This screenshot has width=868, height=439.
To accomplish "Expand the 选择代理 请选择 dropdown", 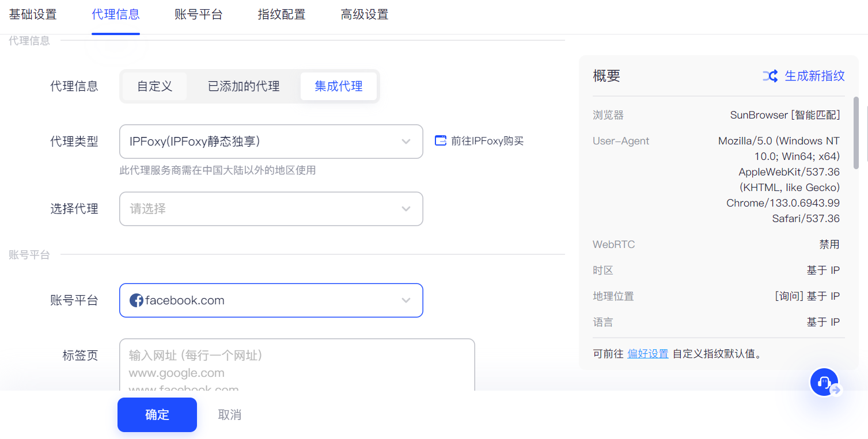I will coord(271,209).
